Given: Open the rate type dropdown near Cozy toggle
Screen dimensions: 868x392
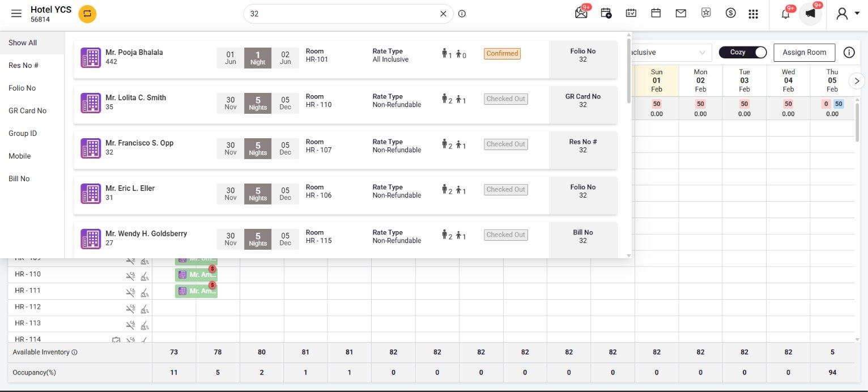Looking at the screenshot, I should coord(672,52).
